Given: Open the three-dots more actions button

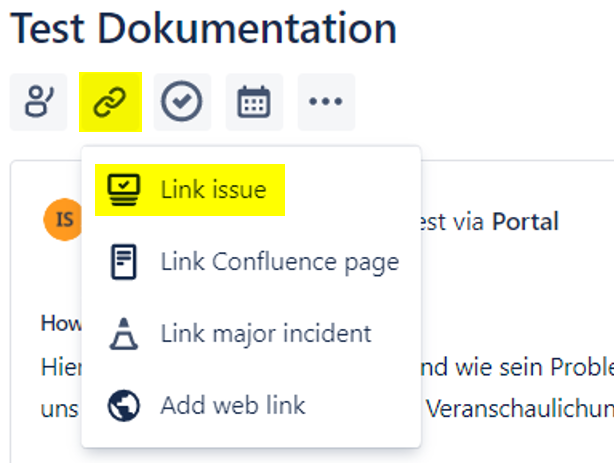Looking at the screenshot, I should [326, 102].
